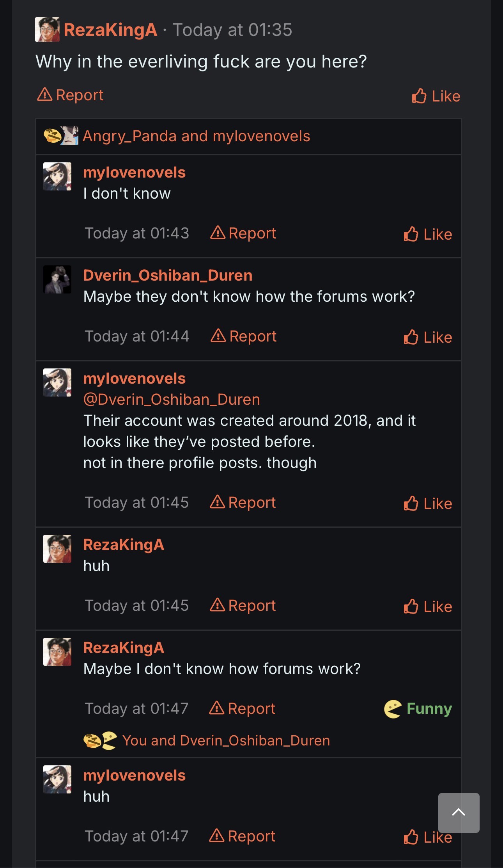Screen dimensions: 503x868
Task: Remove Funny reaction on RezaKingA's comment
Action: 418,708
